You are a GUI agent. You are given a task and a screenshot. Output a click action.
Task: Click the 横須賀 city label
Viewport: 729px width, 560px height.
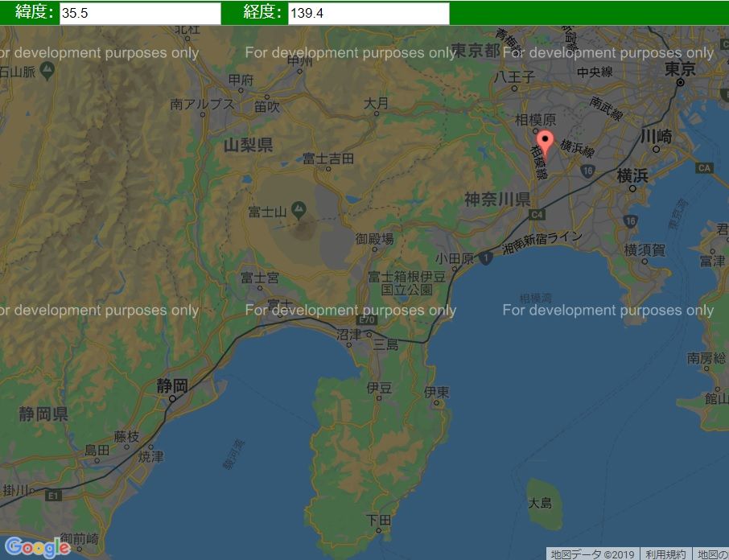click(x=645, y=250)
